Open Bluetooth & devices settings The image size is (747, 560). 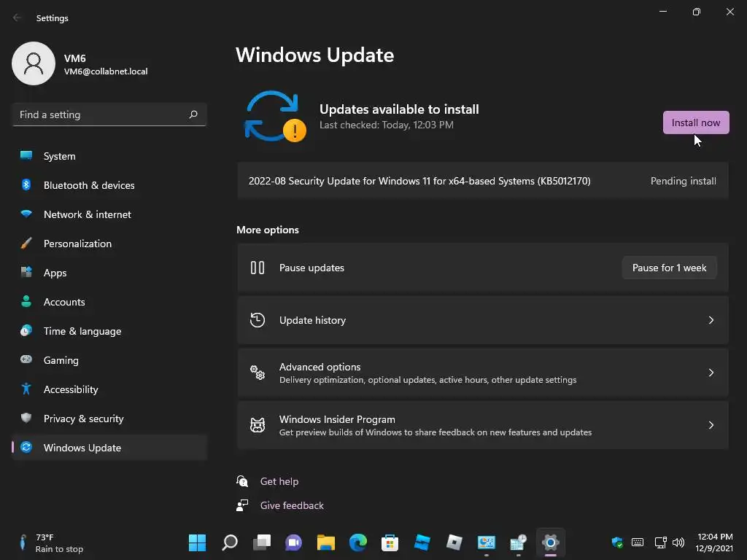pos(109,185)
